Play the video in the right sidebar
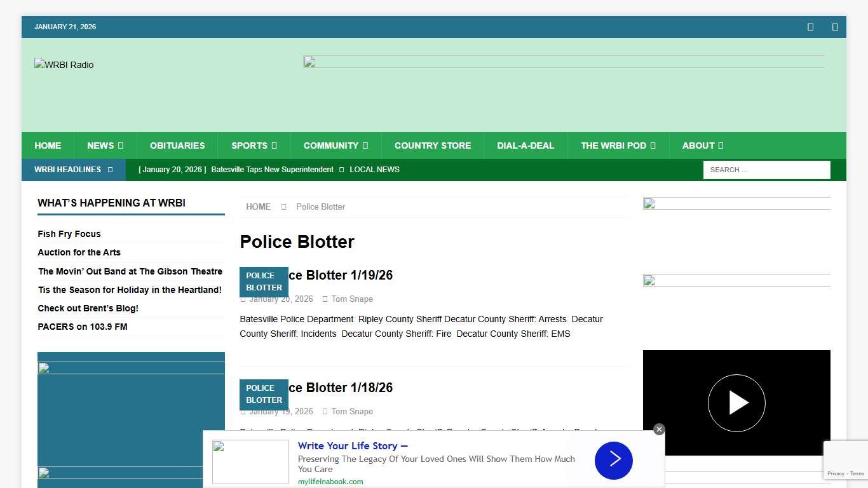The width and height of the screenshot is (868, 488). tap(736, 402)
